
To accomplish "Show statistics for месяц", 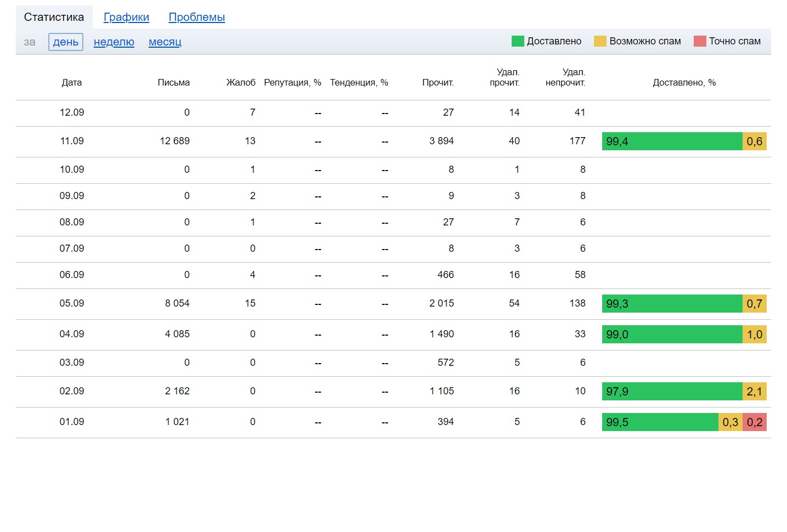I will (x=165, y=42).
